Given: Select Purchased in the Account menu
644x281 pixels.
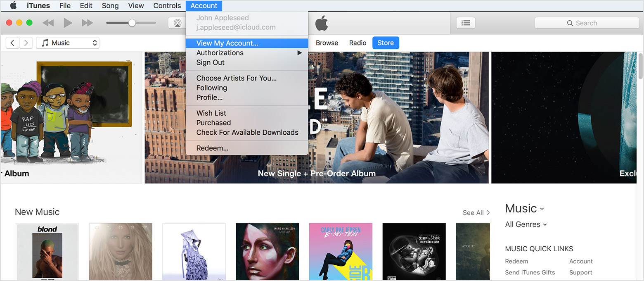Looking at the screenshot, I should point(247,123).
